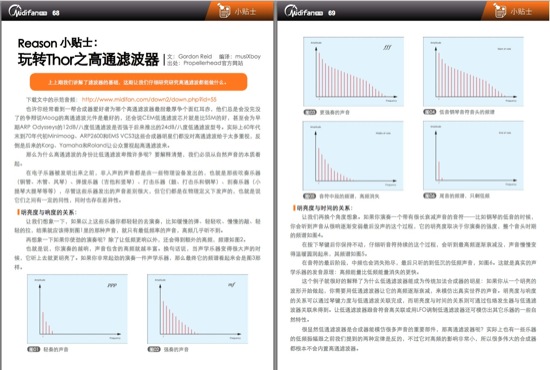Click the 图01 figure label badge

pos(34,349)
